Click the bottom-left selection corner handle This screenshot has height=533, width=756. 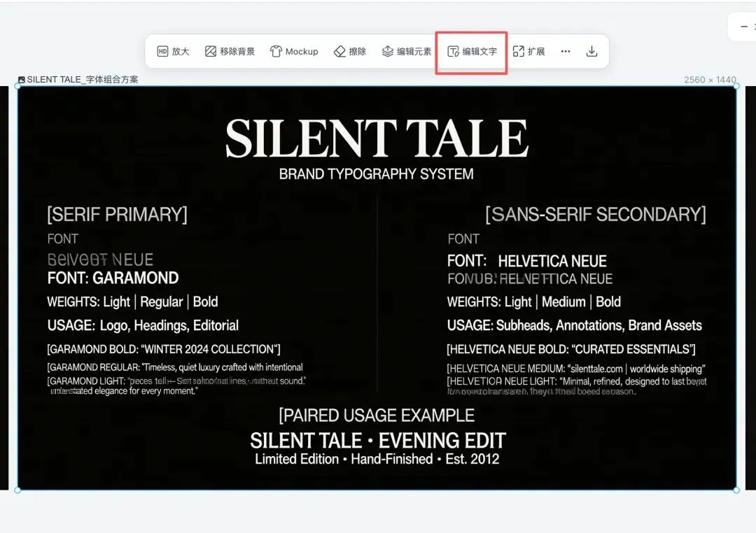click(17, 490)
